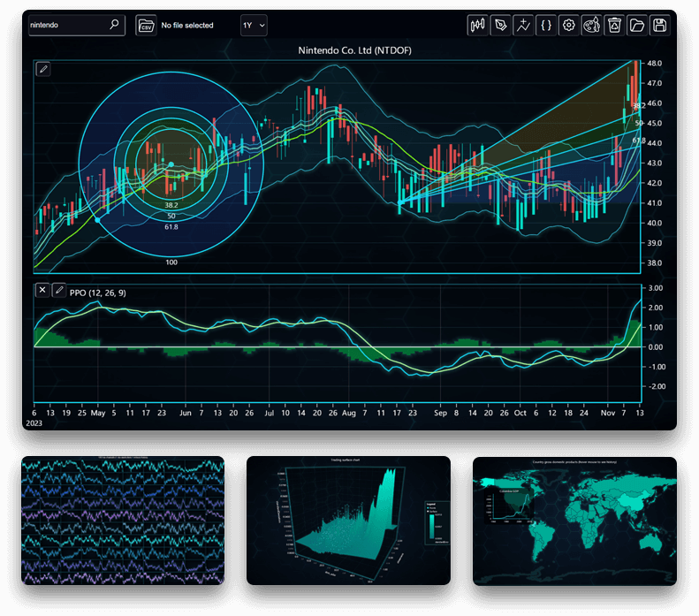Click the 'Aug' date axis label
Image resolution: width=699 pixels, height=616 pixels.
[348, 414]
